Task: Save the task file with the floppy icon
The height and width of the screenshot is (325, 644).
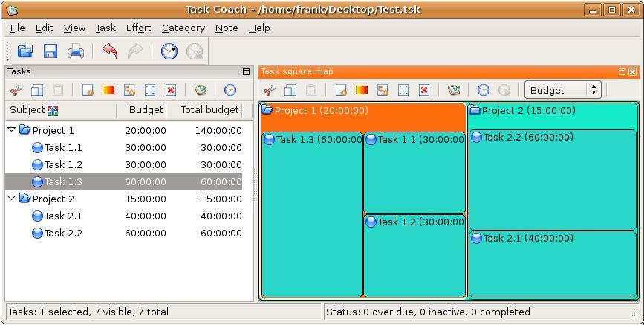Action: [51, 51]
